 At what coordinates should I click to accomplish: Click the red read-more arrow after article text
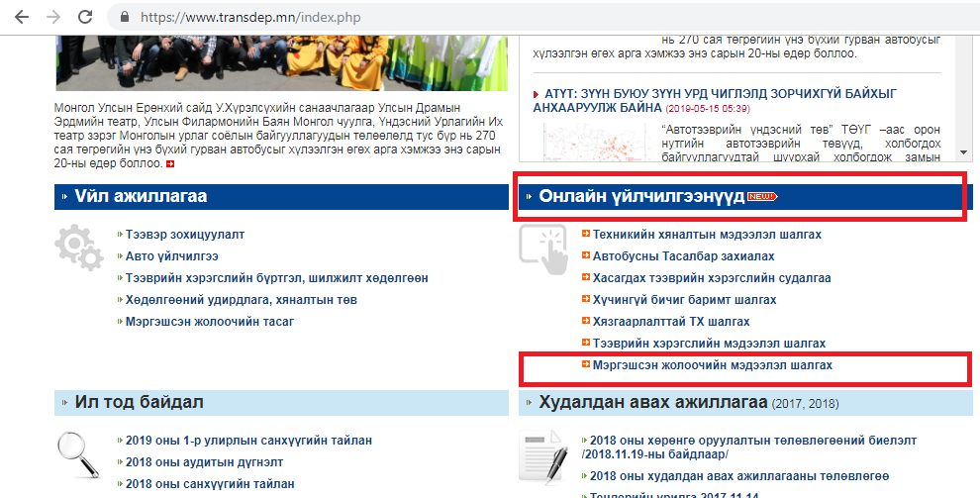click(170, 163)
